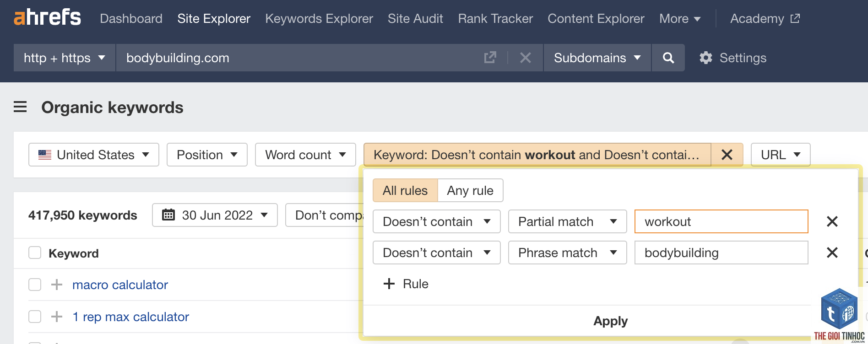Open the Partial match dropdown
868x344 pixels.
click(x=568, y=221)
